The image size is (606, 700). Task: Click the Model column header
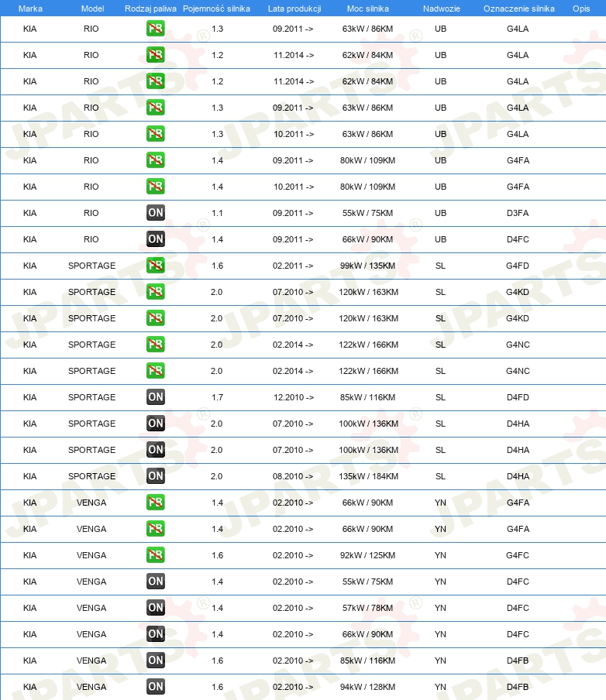coord(92,9)
